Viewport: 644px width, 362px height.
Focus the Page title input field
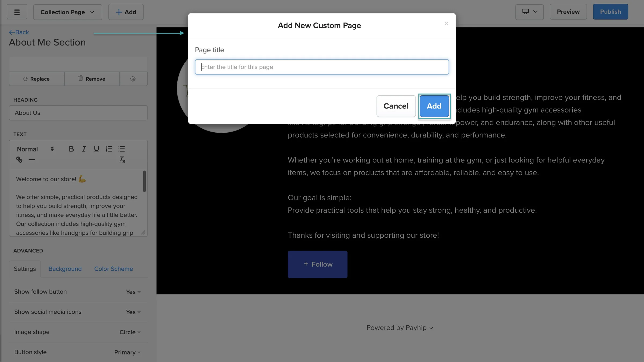coord(322,67)
